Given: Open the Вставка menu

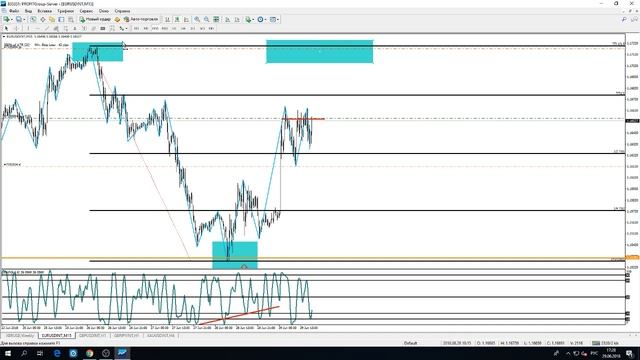Looking at the screenshot, I should coord(44,11).
